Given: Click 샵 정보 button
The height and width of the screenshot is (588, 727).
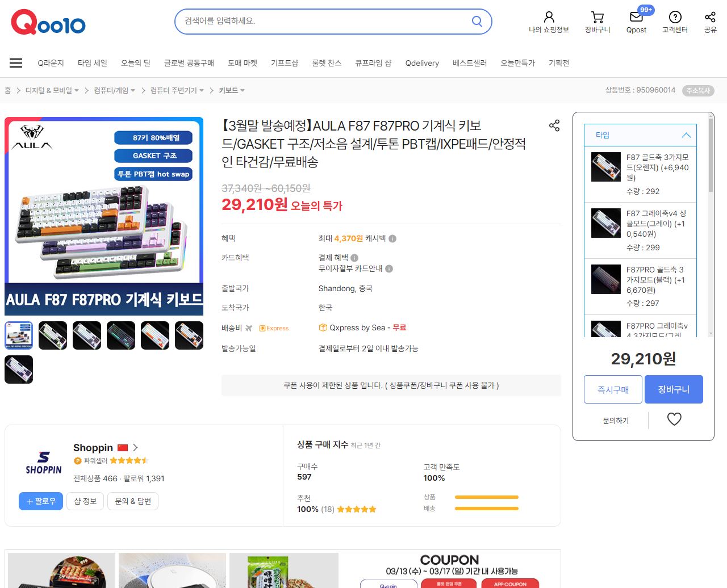Looking at the screenshot, I should point(85,501).
